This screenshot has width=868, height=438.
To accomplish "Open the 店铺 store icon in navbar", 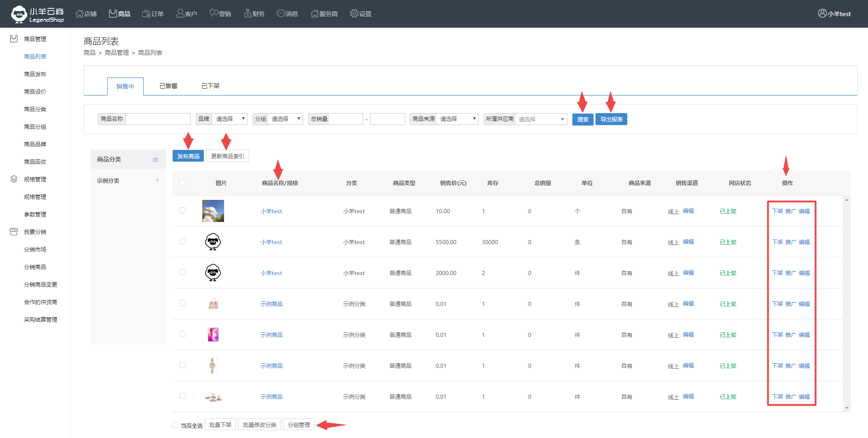I will tap(79, 14).
